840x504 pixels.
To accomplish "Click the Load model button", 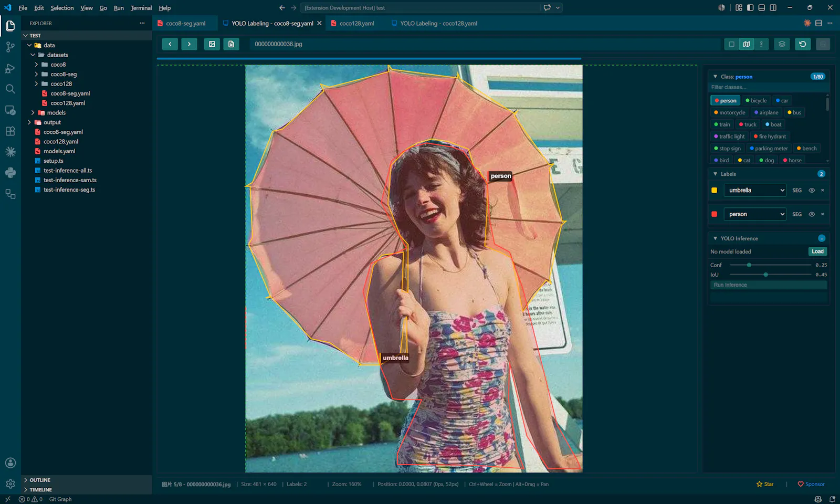I will coord(817,251).
